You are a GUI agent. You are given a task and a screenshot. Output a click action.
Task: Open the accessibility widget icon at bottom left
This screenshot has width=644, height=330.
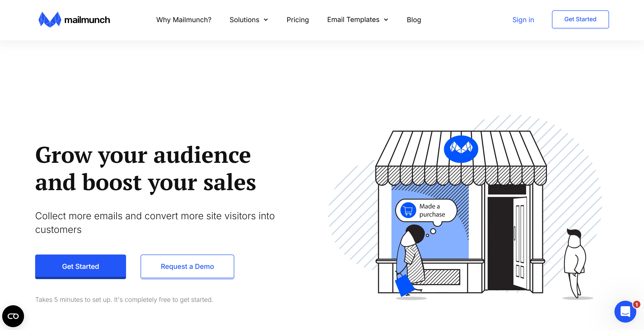point(13,316)
